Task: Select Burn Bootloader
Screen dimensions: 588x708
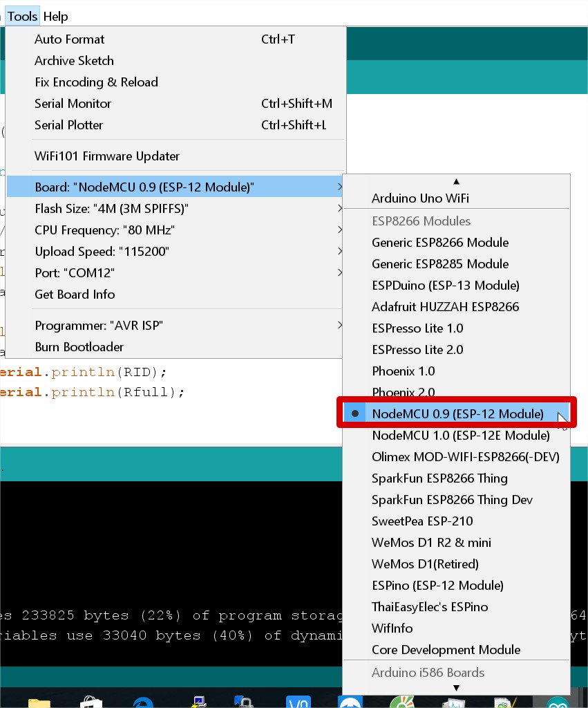Action: (x=176, y=347)
